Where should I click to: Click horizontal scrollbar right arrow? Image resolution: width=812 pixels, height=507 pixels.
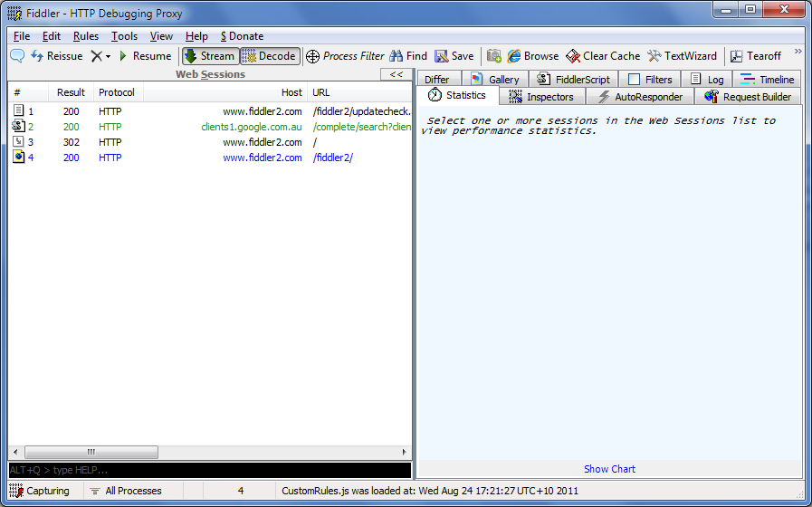404,452
